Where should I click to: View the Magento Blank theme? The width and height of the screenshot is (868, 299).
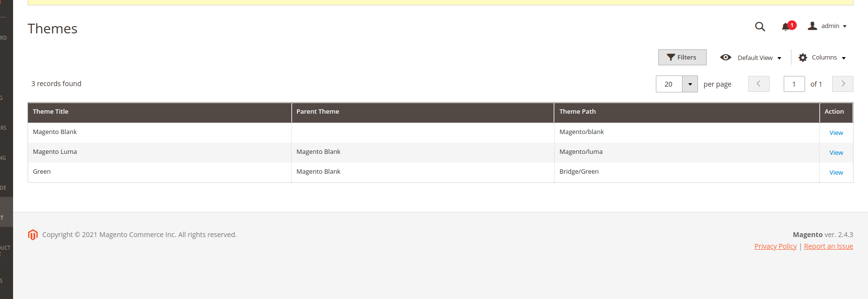pos(836,133)
